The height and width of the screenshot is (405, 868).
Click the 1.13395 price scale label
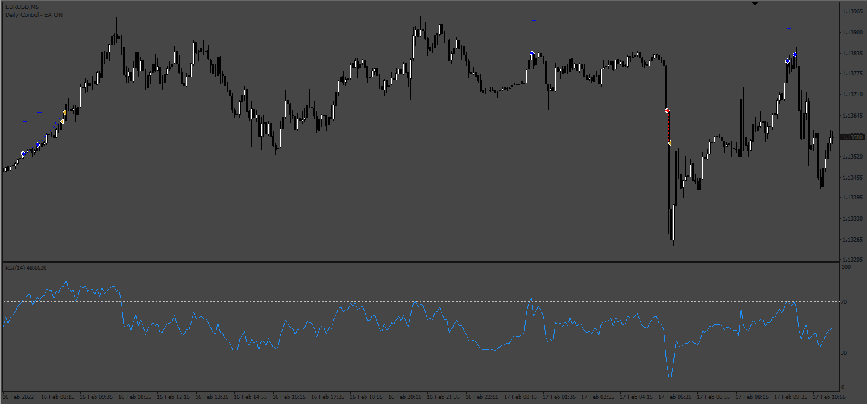pyautogui.click(x=854, y=198)
